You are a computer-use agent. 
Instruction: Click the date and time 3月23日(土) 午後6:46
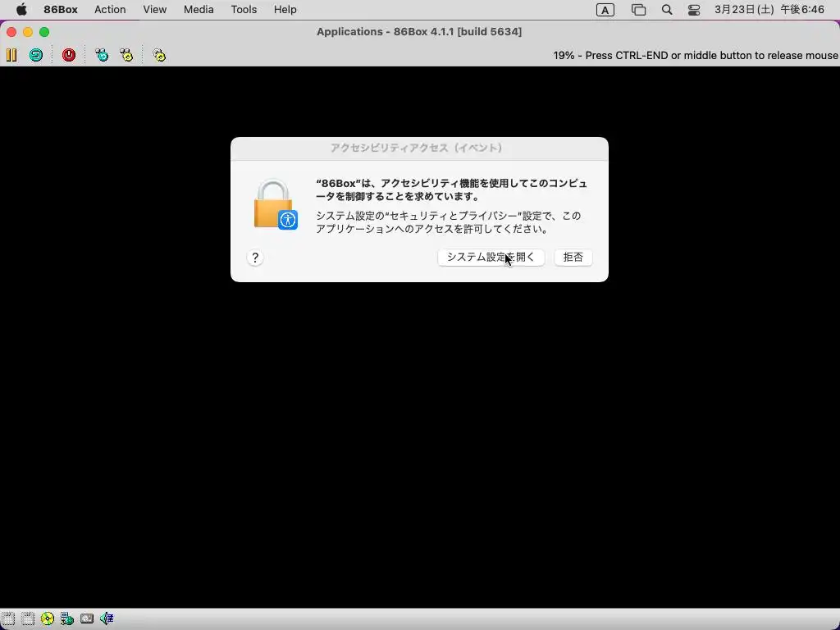click(769, 10)
